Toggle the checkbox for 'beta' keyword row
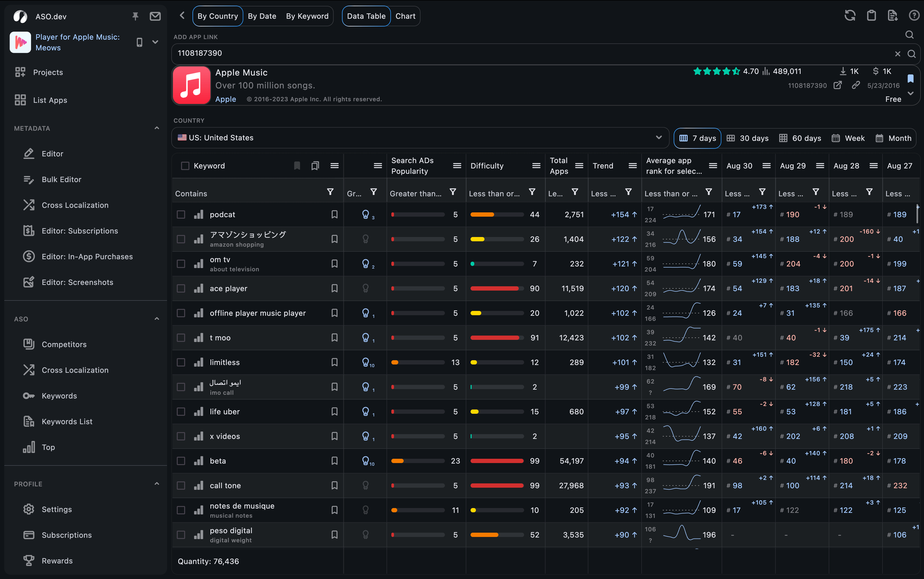 [181, 460]
